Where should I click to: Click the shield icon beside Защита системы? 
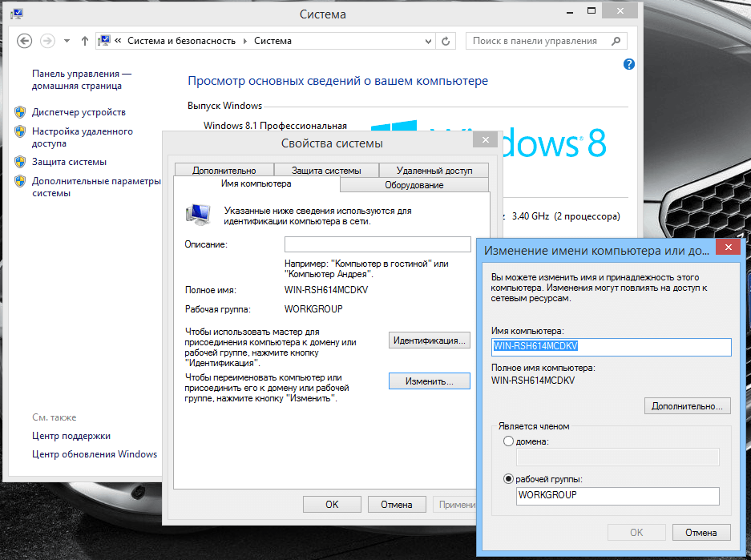(x=20, y=162)
